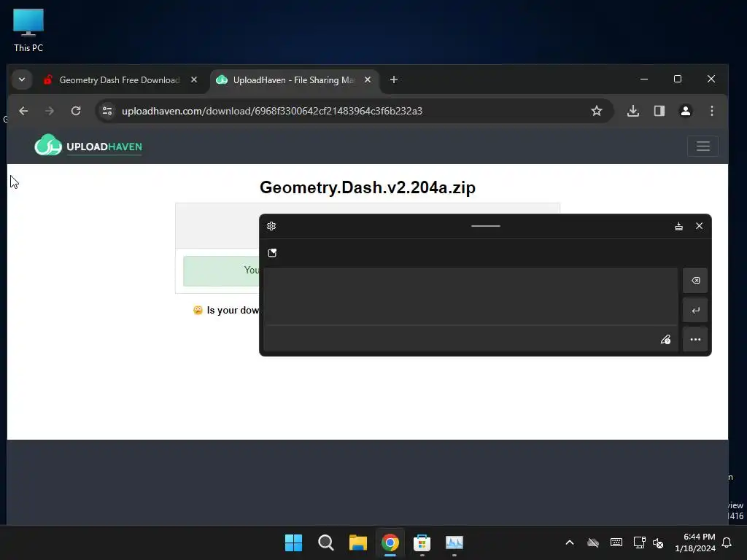Viewport: 747px width, 560px height.
Task: Tap the Enter key on handwriting panel
Action: pos(695,310)
